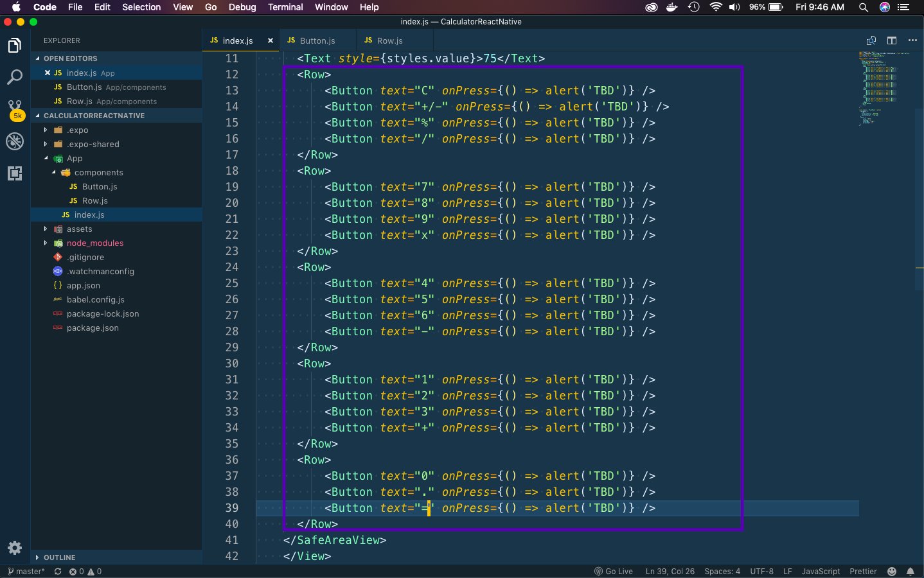Open the Selection menu

click(141, 7)
